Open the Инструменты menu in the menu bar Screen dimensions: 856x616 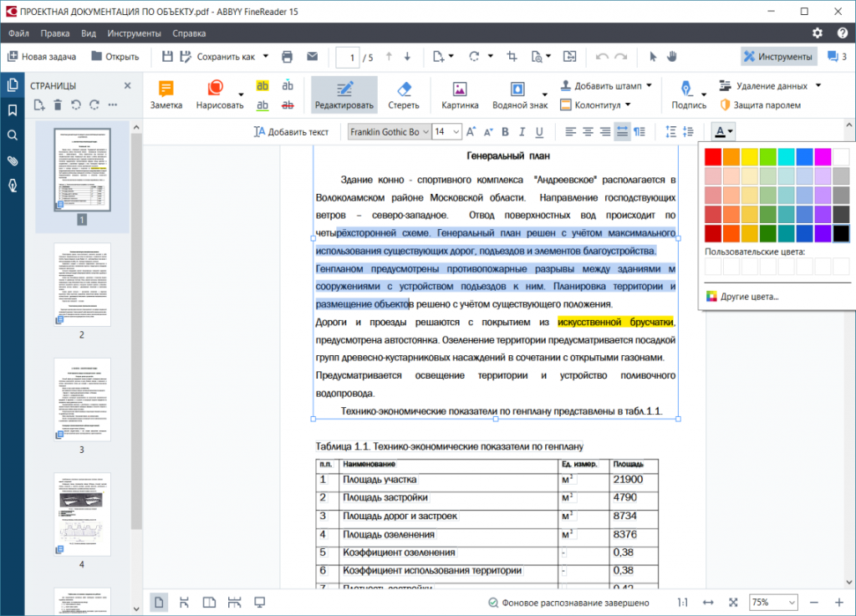[x=134, y=33]
